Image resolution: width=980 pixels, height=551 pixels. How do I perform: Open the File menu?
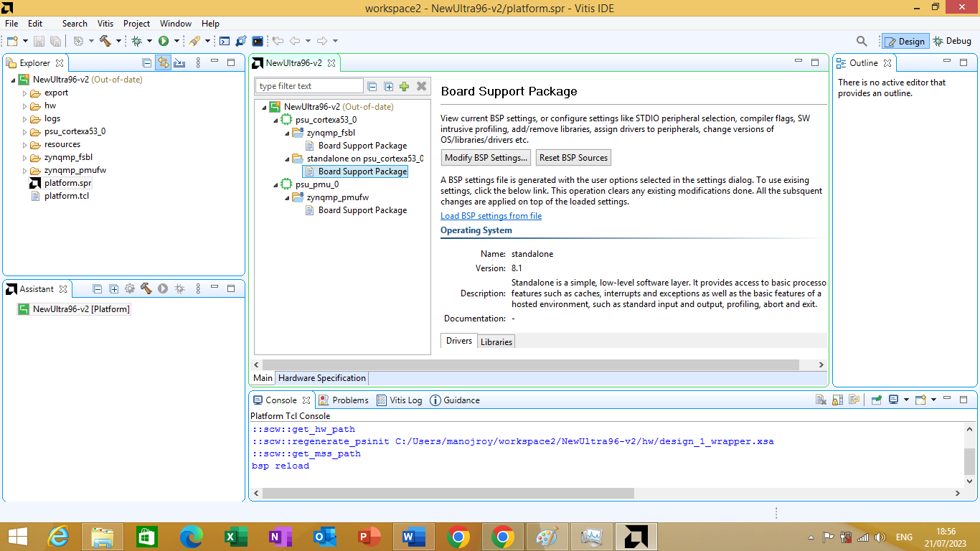[x=11, y=24]
